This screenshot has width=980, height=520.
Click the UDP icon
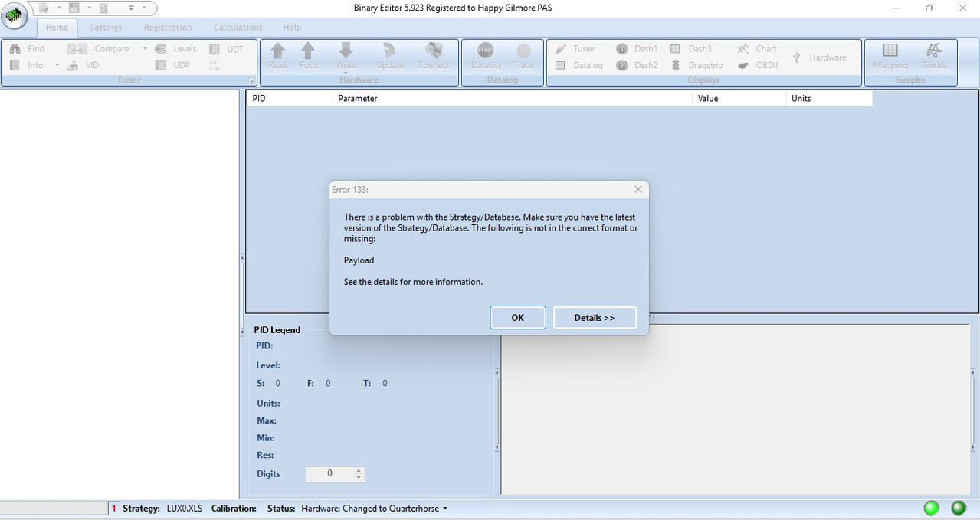click(160, 66)
